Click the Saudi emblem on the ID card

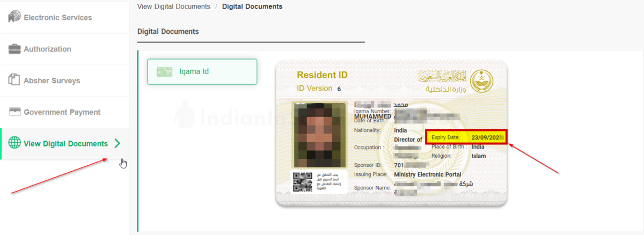coord(480,82)
